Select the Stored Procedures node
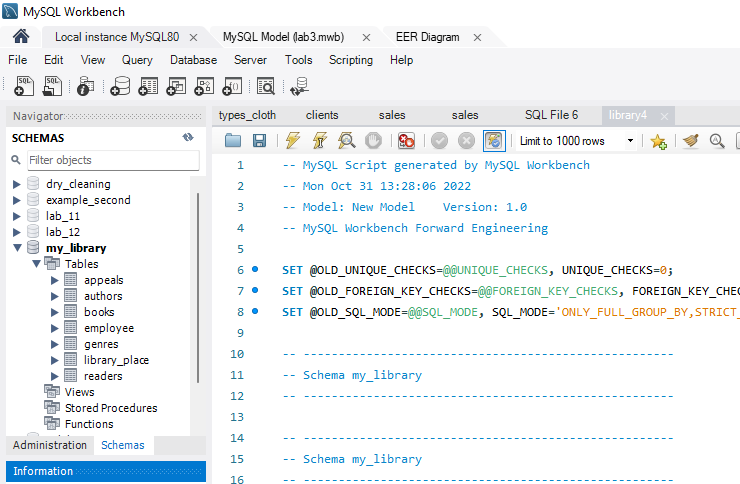The width and height of the screenshot is (740, 484). (x=111, y=408)
